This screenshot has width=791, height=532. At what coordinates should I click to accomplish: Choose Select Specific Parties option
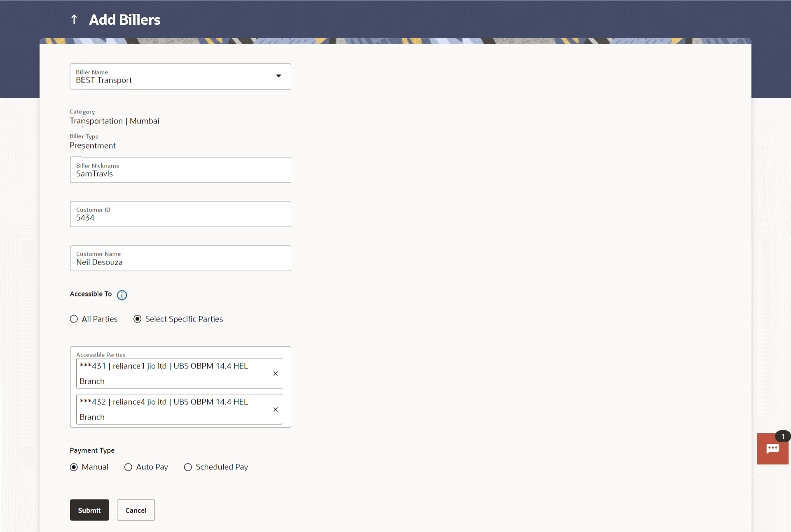click(x=138, y=319)
